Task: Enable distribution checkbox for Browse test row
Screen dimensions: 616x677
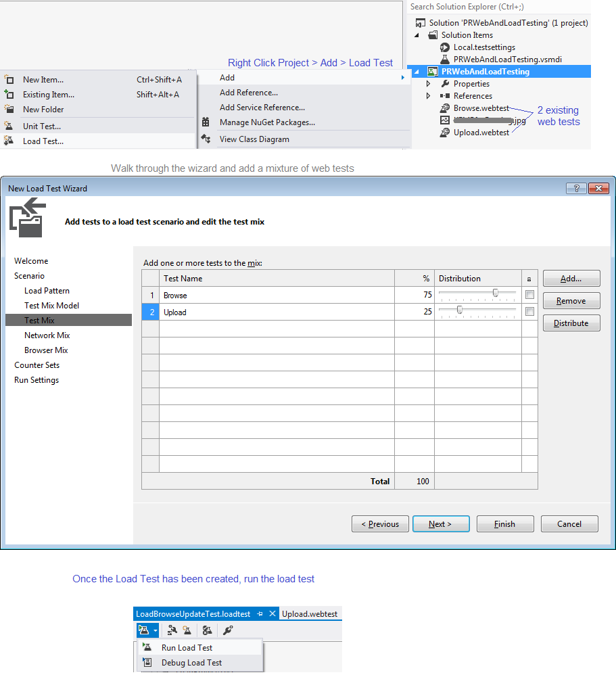Action: 529,294
